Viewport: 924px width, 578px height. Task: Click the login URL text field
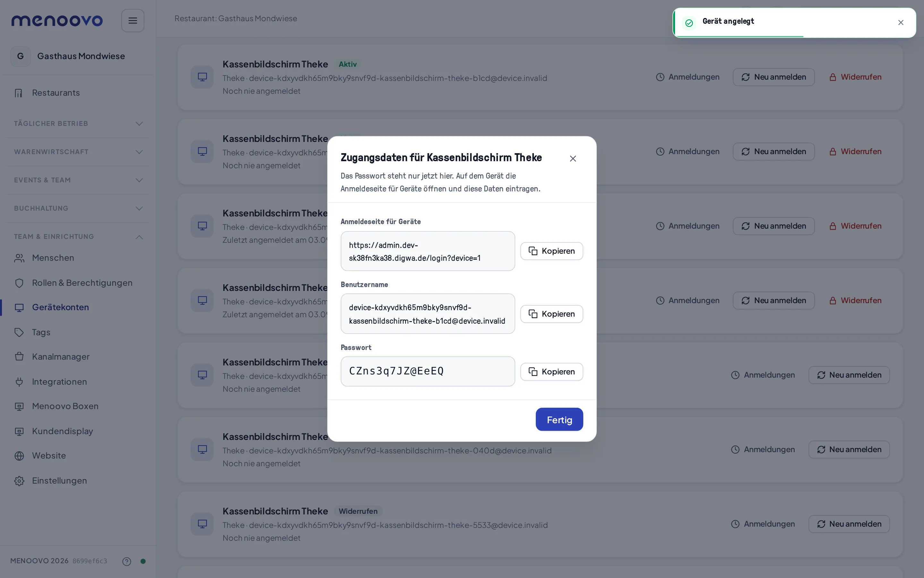(x=428, y=251)
